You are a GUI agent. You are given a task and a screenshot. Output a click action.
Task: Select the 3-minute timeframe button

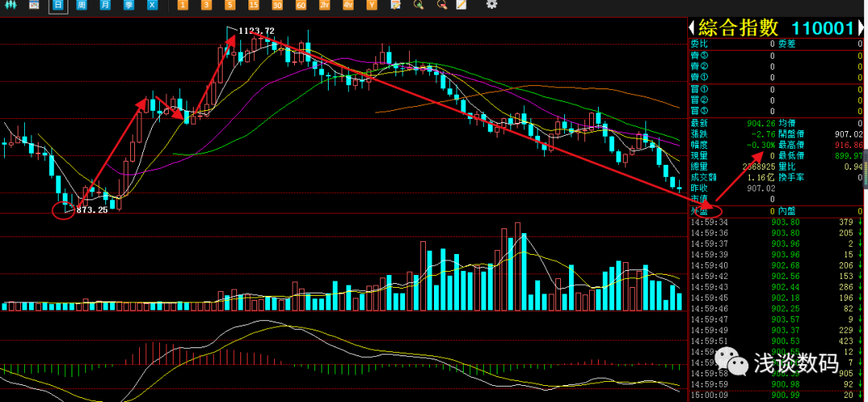[x=206, y=5]
